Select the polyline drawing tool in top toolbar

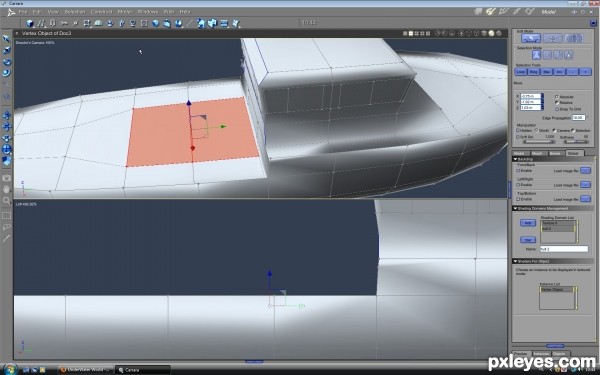pos(41,23)
